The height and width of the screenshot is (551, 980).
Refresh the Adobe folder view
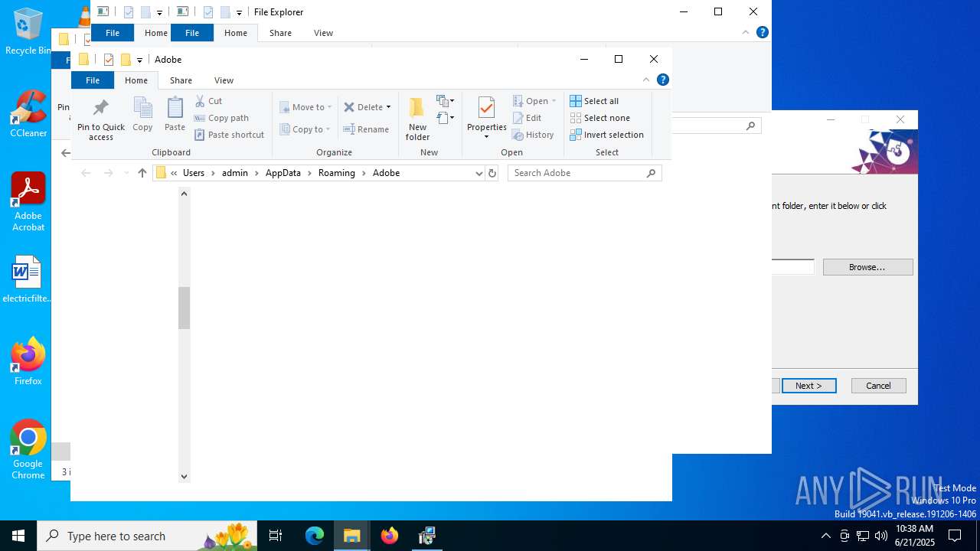pyautogui.click(x=492, y=173)
